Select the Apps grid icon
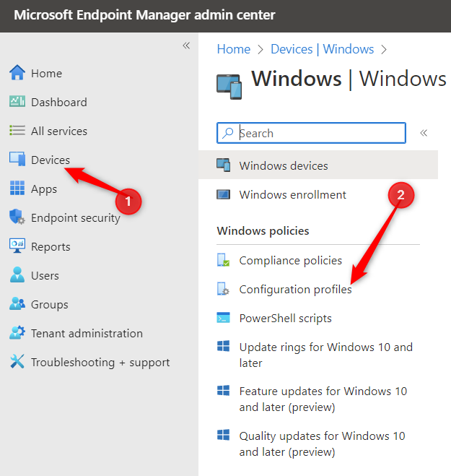451x476 pixels. click(17, 189)
